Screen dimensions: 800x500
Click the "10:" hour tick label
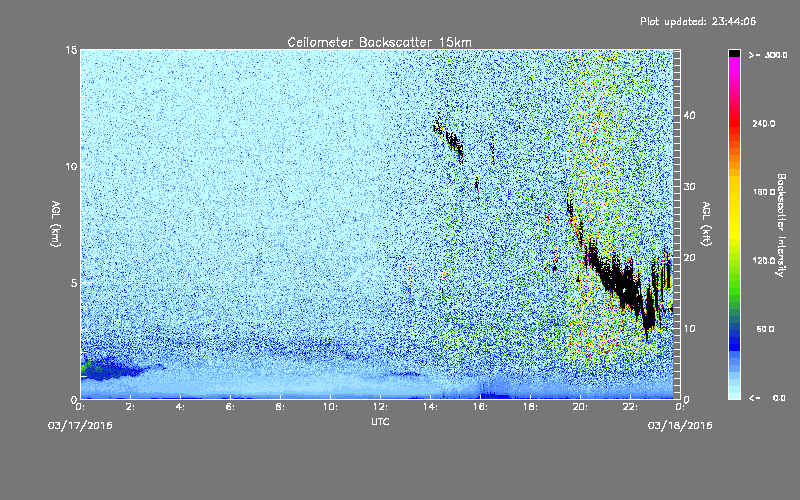coord(330,407)
